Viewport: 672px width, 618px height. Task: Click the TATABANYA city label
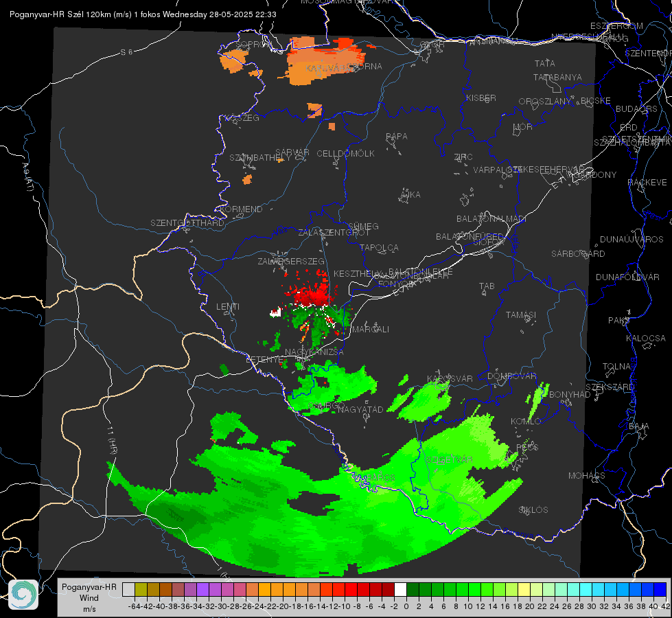(x=557, y=77)
